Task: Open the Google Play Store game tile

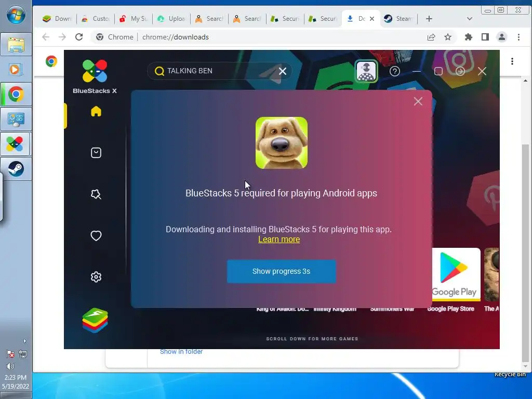Action: (x=456, y=274)
